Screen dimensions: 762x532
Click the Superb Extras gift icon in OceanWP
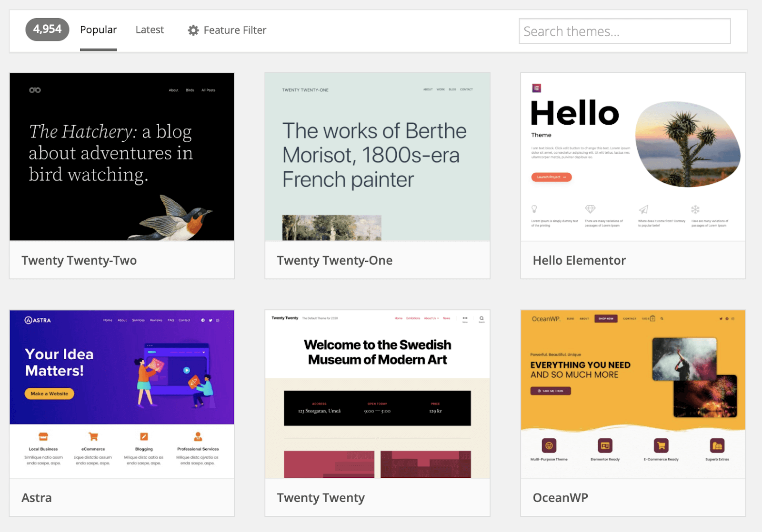tap(718, 445)
